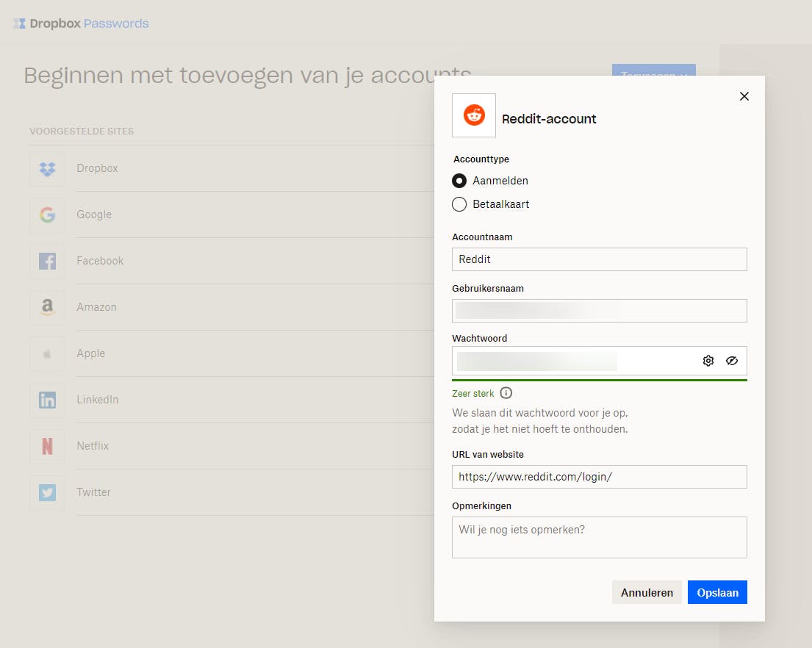
Task: Click the Google site icon
Action: coord(47,215)
